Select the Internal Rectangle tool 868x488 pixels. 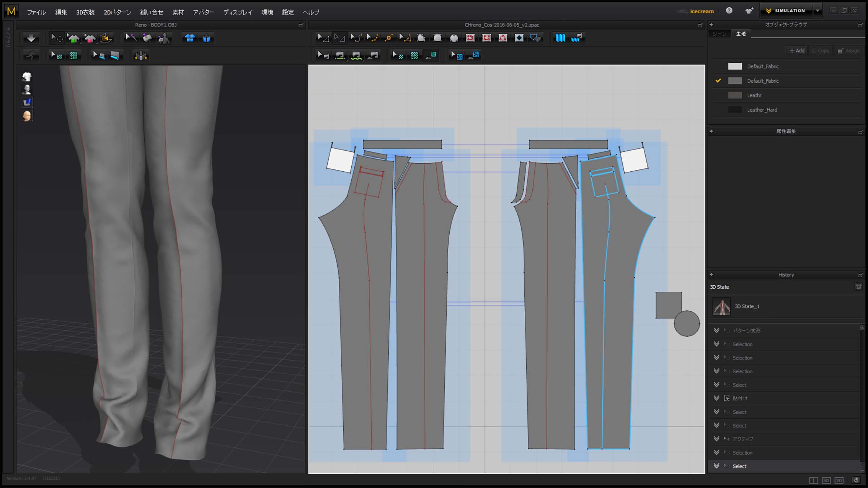point(487,37)
